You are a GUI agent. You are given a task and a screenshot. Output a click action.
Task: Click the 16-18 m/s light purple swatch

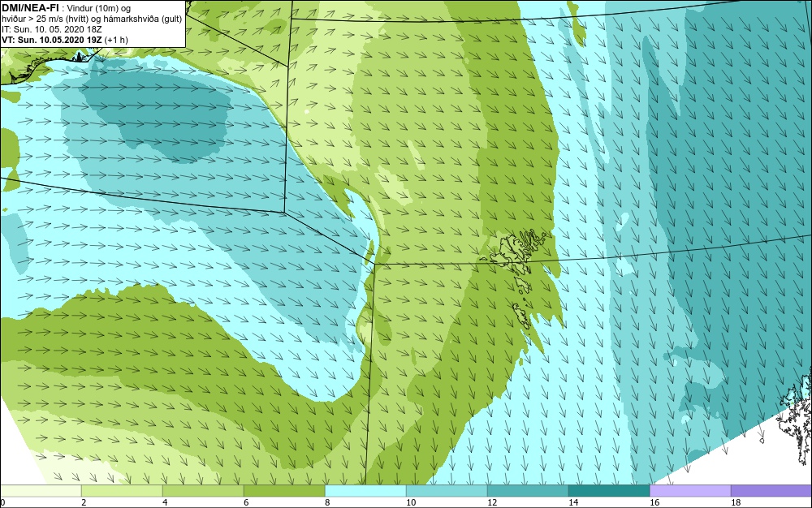click(x=690, y=490)
